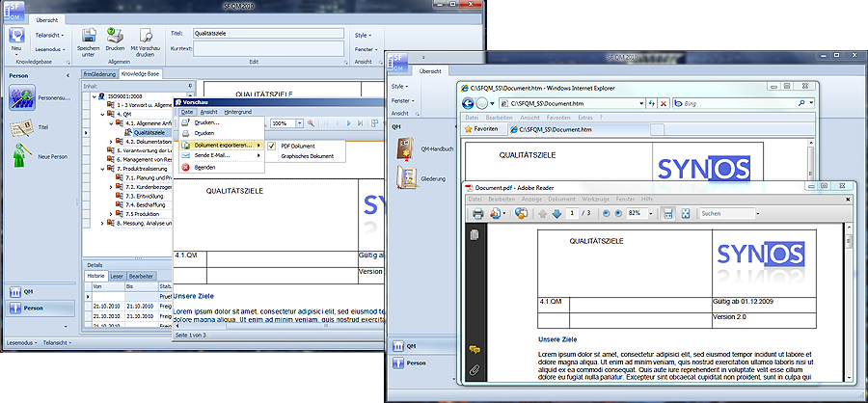Screen dimensions: 868x403
Task: Open the SF QM application button in left window
Action: pyautogui.click(x=15, y=13)
